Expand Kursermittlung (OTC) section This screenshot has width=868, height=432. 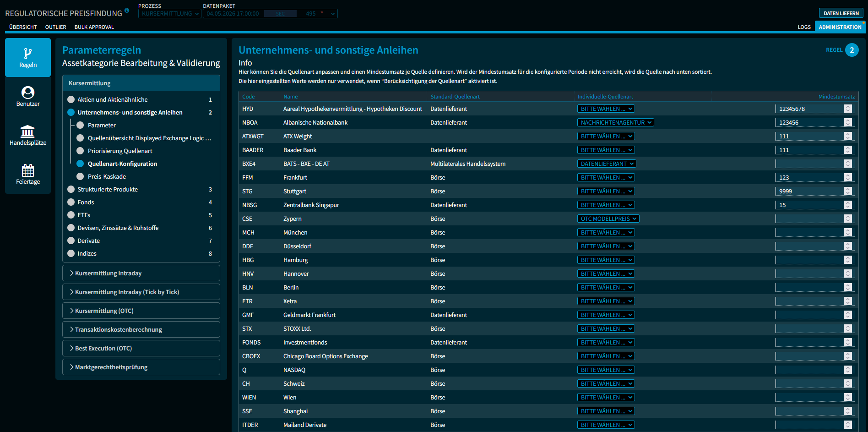tap(141, 311)
